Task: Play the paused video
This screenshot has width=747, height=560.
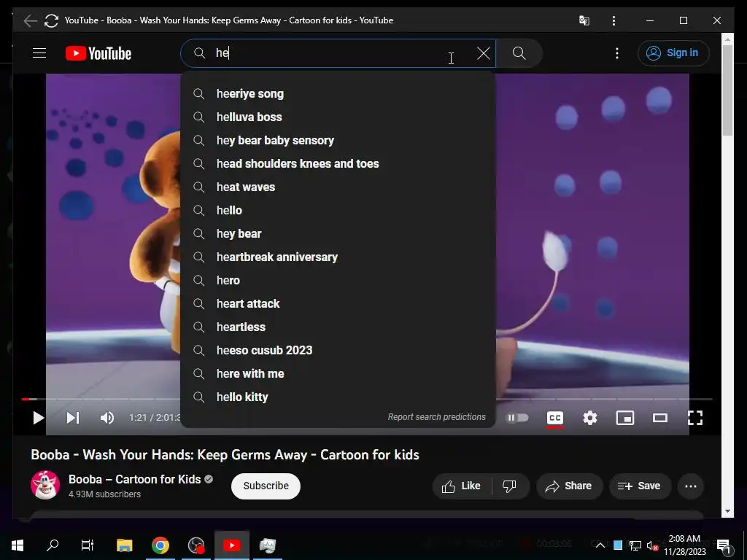Action: point(38,418)
